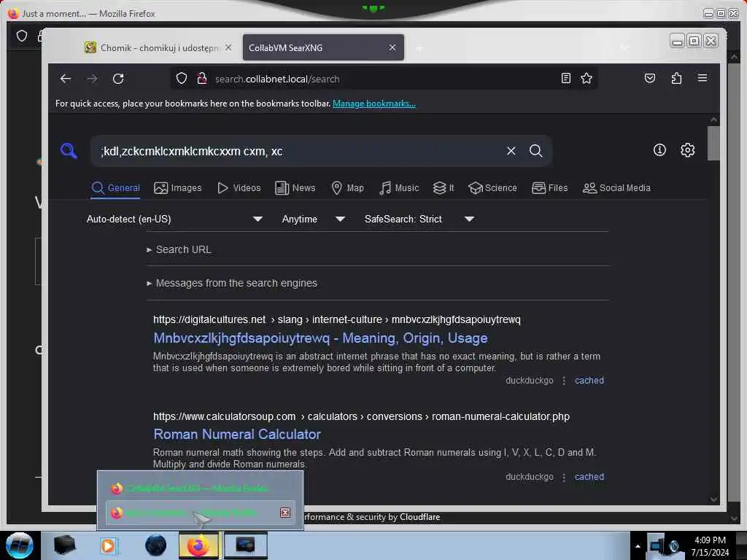The width and height of the screenshot is (747, 560).
Task: Go back to the previous page
Action: click(66, 79)
